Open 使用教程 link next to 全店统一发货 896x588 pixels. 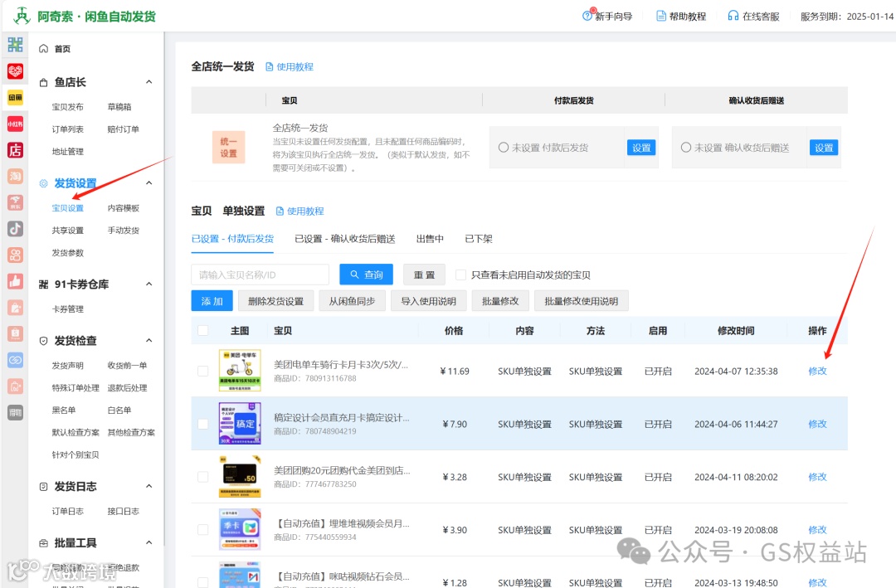(290, 67)
